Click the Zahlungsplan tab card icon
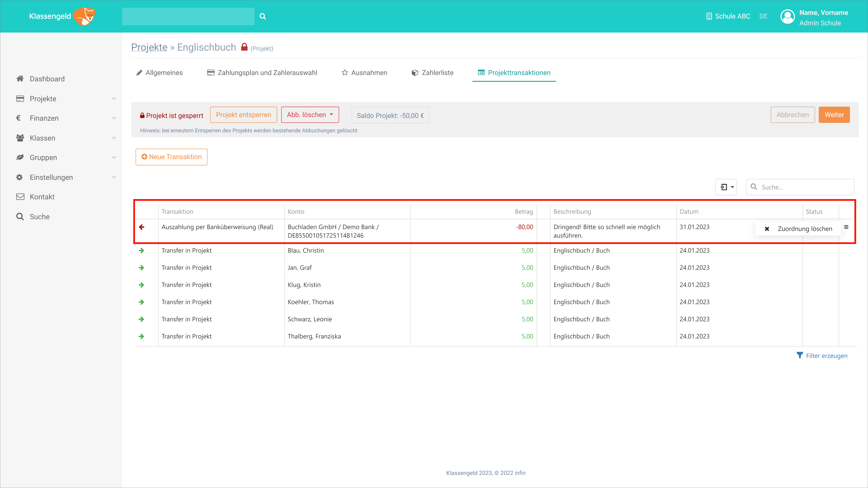Screen dimensions: 868x488 point(211,73)
